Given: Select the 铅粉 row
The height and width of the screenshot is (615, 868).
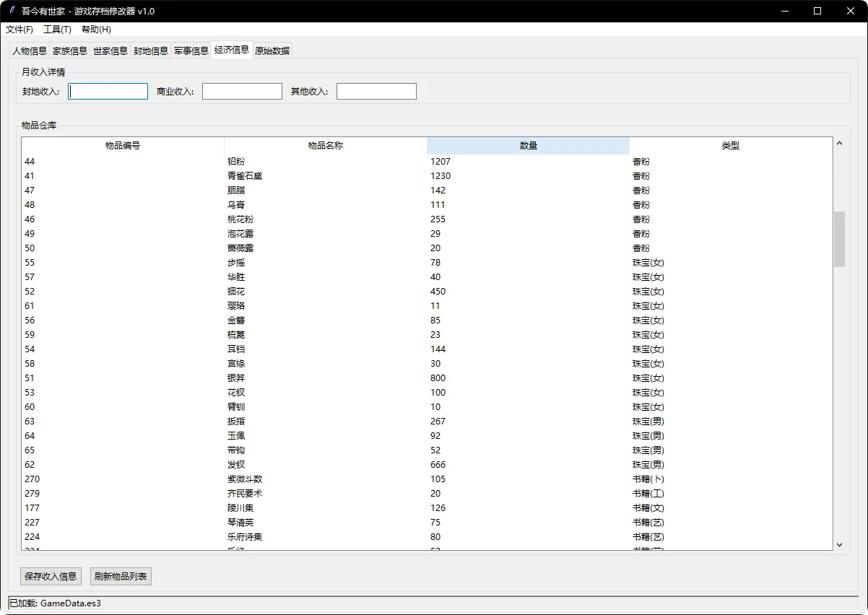Looking at the screenshot, I should coord(427,161).
